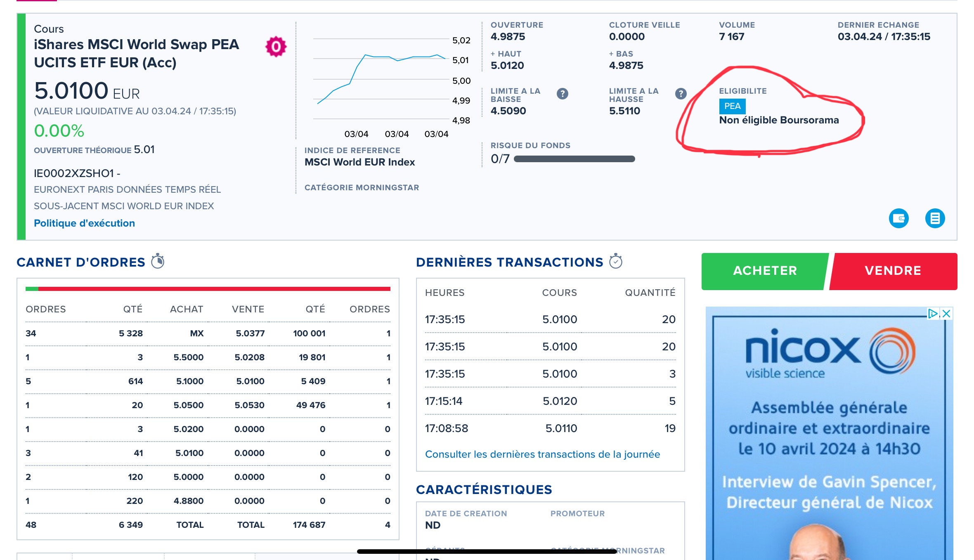974x560 pixels.
Task: Click the 174 687 total sell quantity
Action: coord(309,525)
